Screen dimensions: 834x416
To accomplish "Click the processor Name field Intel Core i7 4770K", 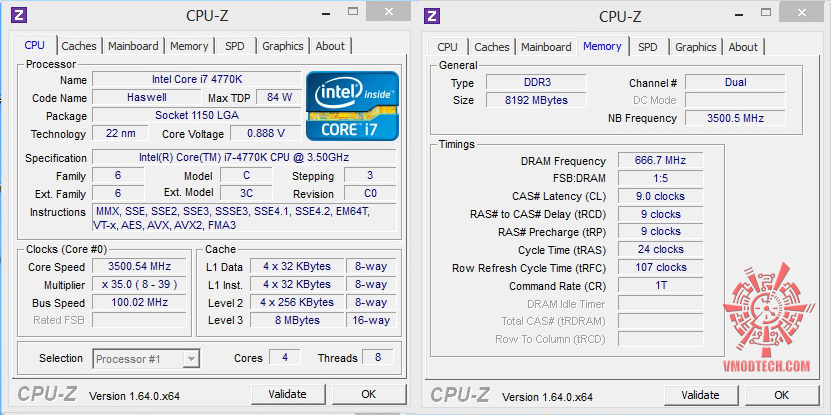I will (197, 79).
